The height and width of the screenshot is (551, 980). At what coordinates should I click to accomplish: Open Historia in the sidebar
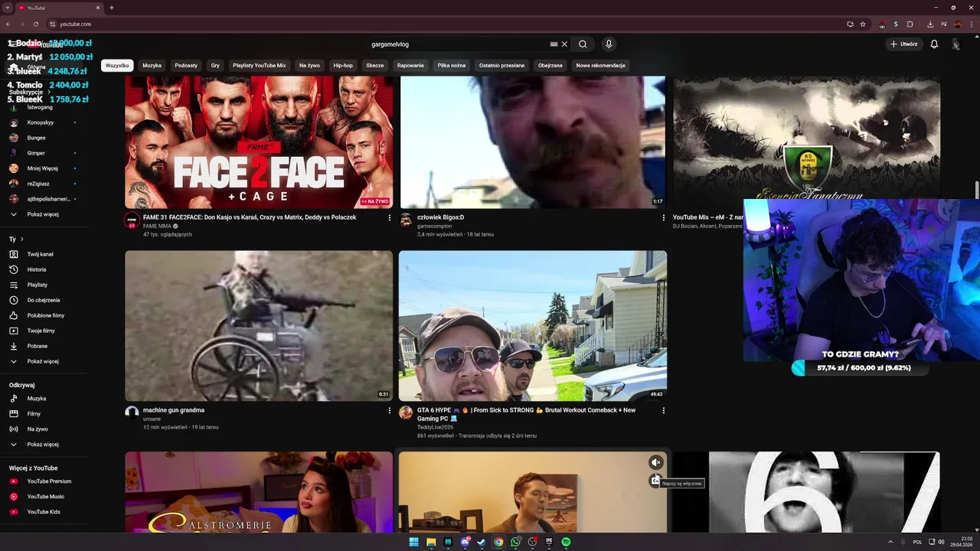click(x=36, y=269)
